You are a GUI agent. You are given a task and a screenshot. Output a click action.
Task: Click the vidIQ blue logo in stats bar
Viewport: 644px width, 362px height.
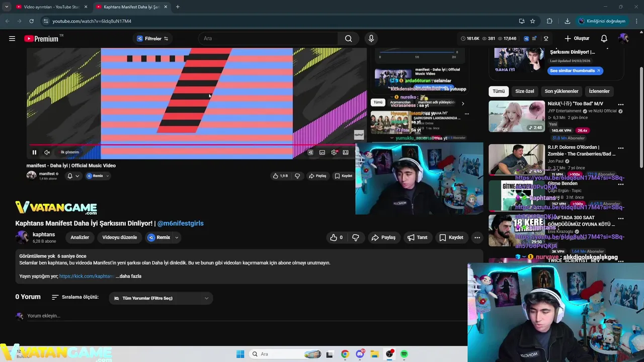(526, 39)
